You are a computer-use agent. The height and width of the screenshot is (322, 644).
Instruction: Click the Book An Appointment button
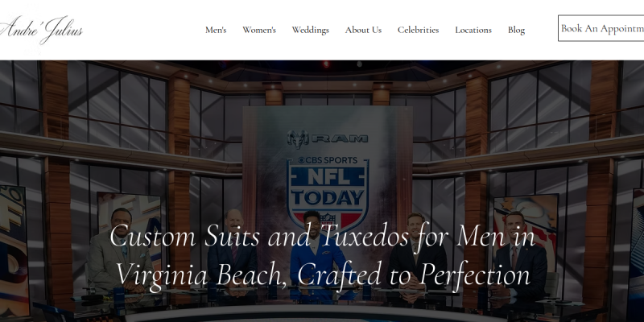pyautogui.click(x=601, y=28)
